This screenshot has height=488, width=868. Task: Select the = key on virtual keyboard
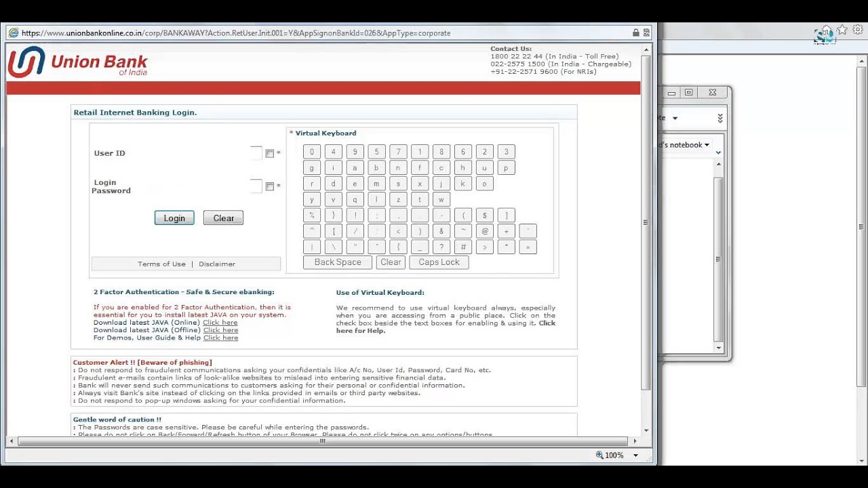(528, 247)
